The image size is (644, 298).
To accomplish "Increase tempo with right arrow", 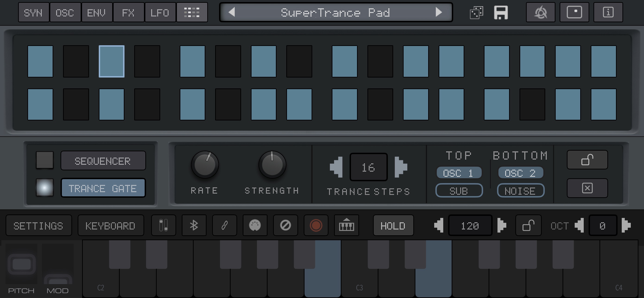I will point(501,225).
